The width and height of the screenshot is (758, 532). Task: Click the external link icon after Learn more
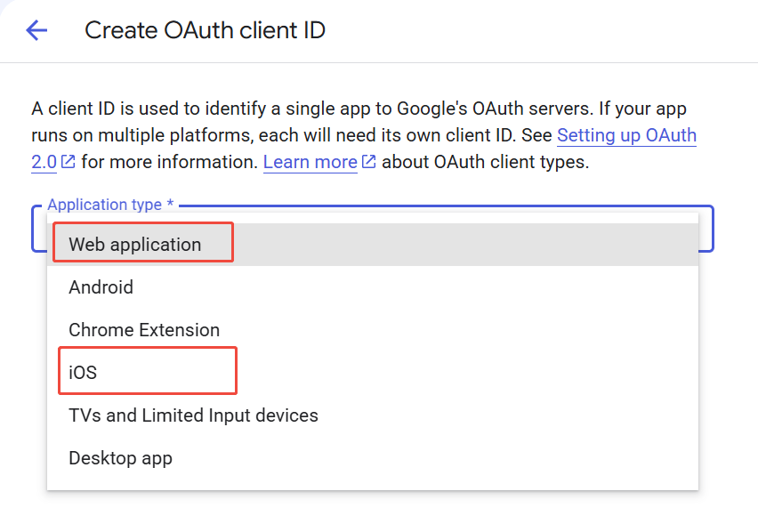[x=368, y=161]
